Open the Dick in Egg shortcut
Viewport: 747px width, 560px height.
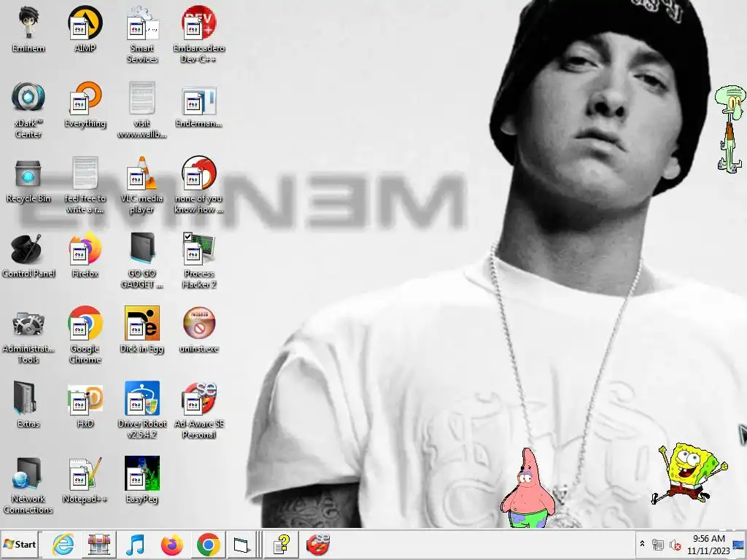coord(142,330)
